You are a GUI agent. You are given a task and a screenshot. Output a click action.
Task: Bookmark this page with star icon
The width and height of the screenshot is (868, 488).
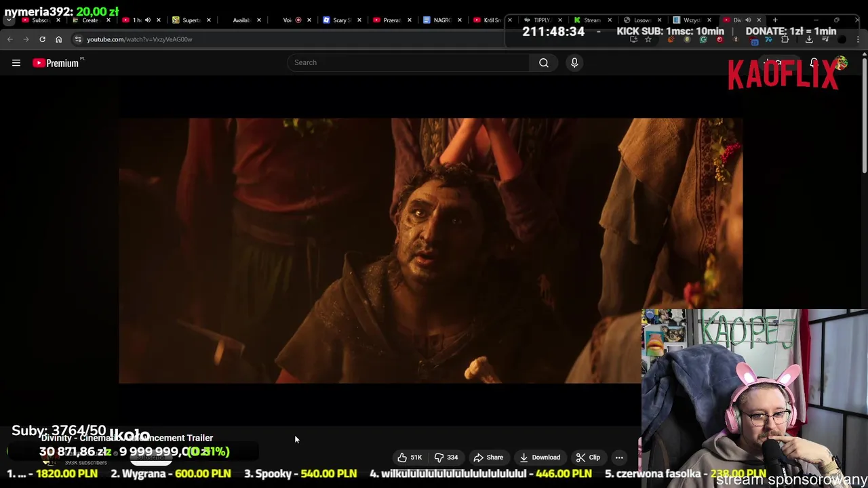coord(648,39)
